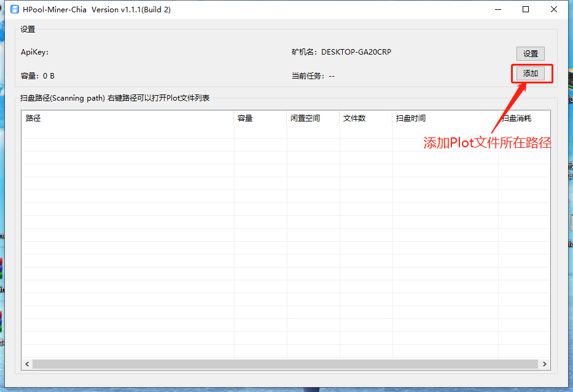Viewport: 573px width, 392px height.
Task: Click the HPool-Miner app icon in title bar
Action: pos(15,9)
